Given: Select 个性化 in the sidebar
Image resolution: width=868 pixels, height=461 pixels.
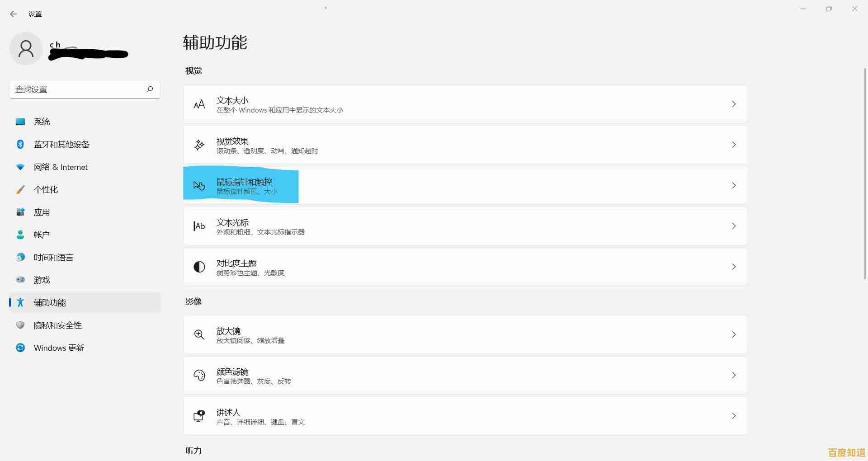Looking at the screenshot, I should [45, 189].
